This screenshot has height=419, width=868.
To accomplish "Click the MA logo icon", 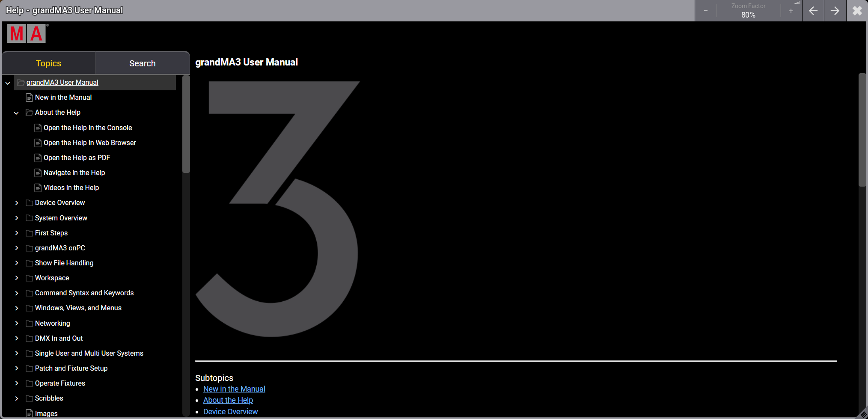I will [27, 33].
